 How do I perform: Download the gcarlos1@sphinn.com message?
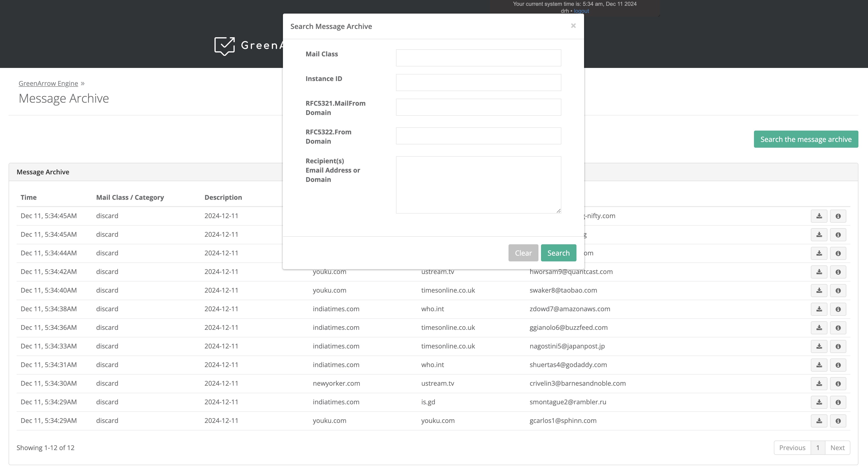point(819,421)
